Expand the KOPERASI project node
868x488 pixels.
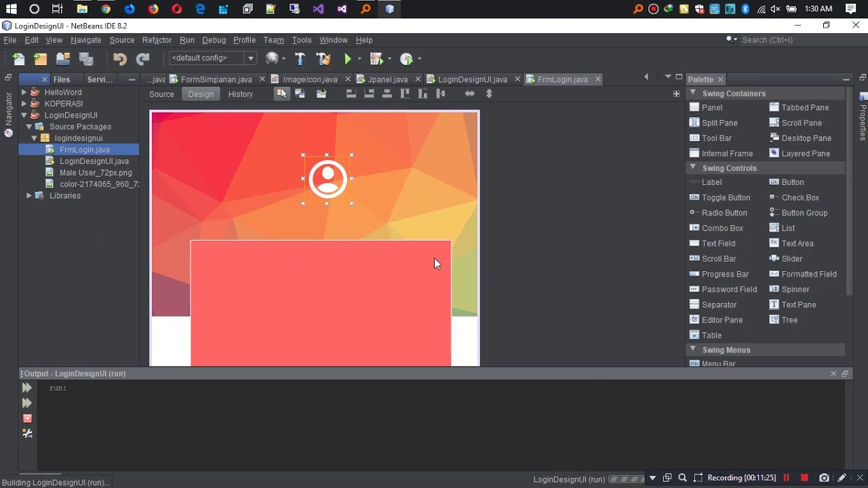[24, 104]
